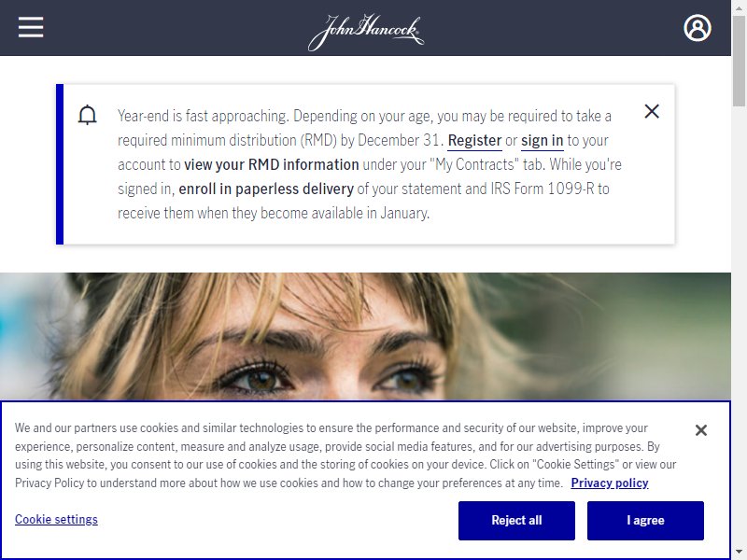The width and height of the screenshot is (747, 560).
Task: Open the hamburger navigation menu
Action: [31, 27]
